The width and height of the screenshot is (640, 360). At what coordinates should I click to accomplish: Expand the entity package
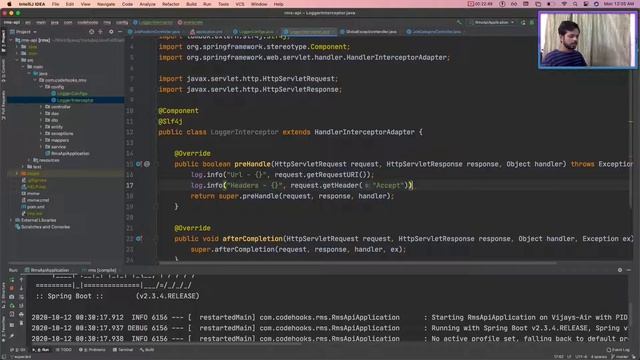click(41, 127)
